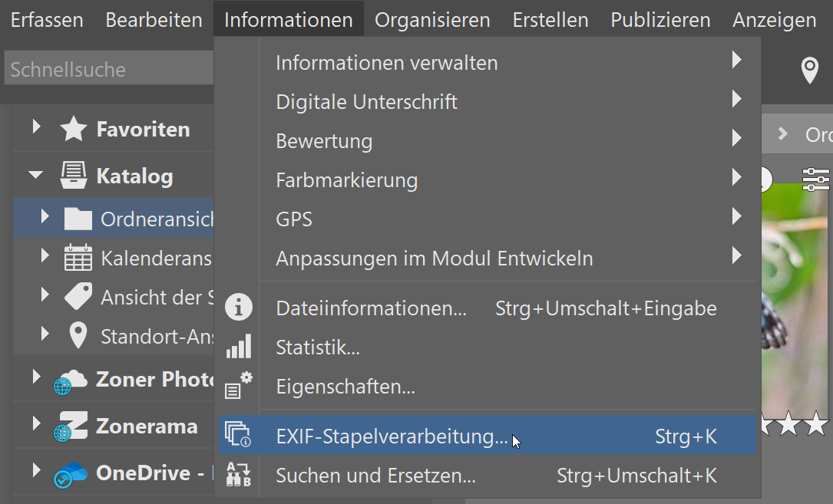Click the Katalog book icon

(74, 175)
